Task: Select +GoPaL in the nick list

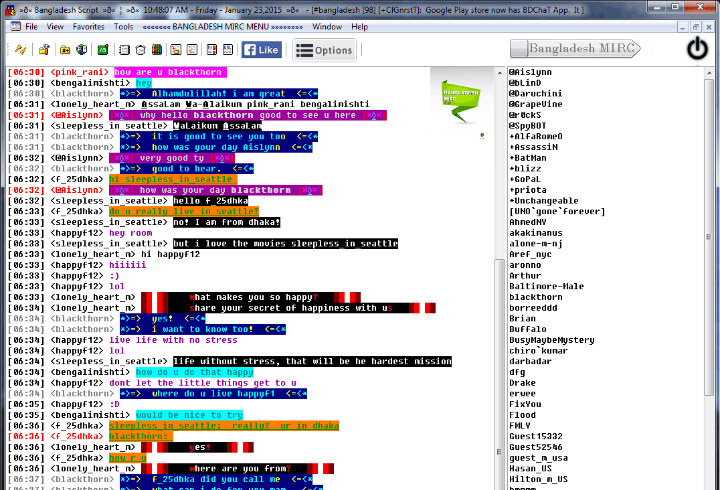Action: 525,179
